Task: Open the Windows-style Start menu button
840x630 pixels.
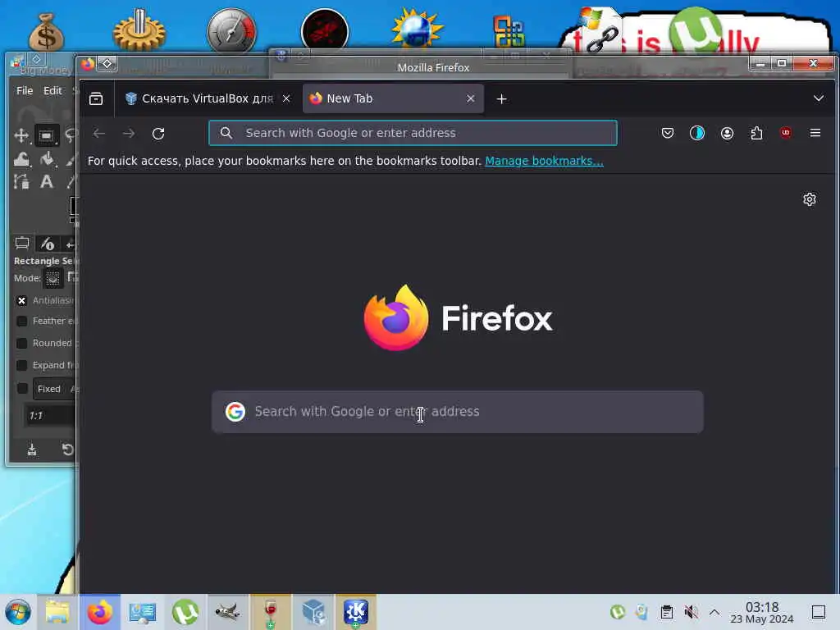Action: tap(18, 612)
